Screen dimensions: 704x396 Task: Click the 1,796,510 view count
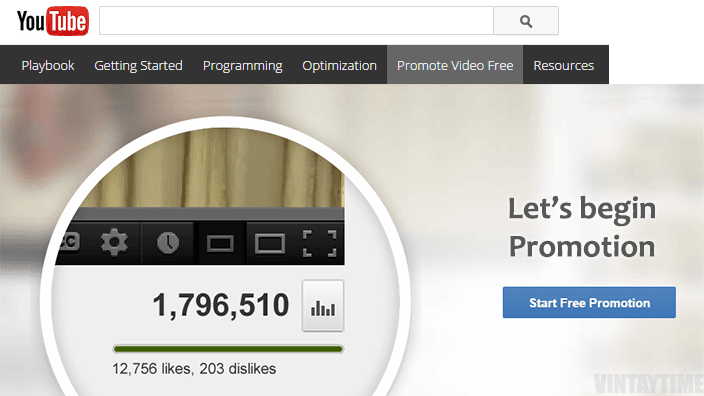click(x=221, y=305)
